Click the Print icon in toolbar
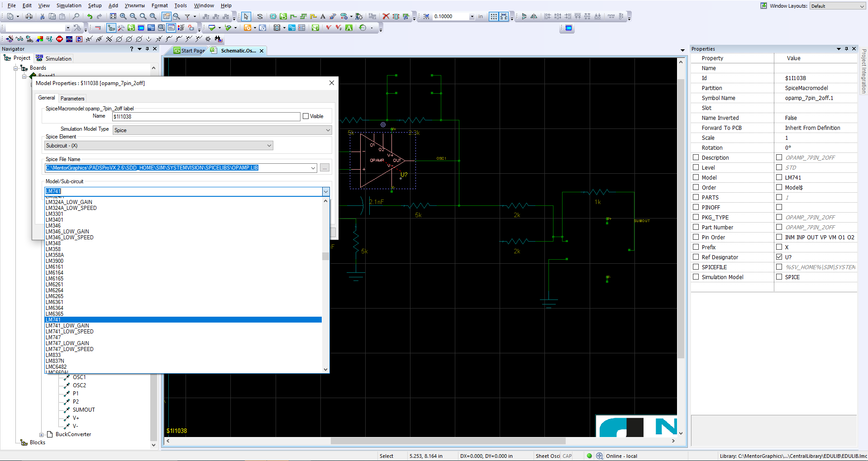The image size is (868, 461). tap(29, 16)
